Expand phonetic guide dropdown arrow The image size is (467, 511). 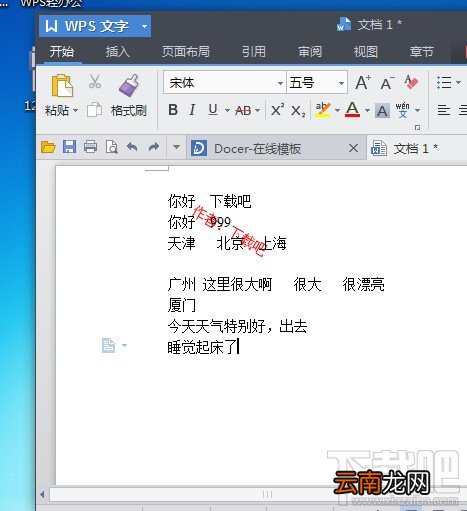[417, 110]
